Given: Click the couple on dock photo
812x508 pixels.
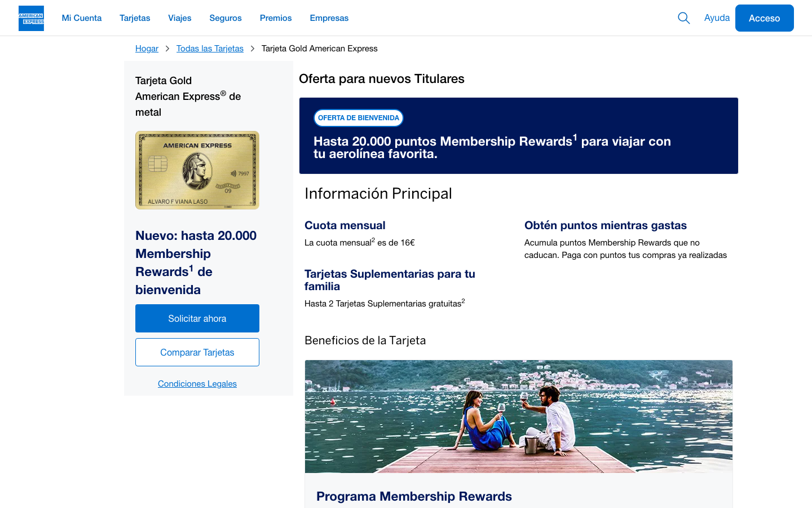Looking at the screenshot, I should point(519,417).
